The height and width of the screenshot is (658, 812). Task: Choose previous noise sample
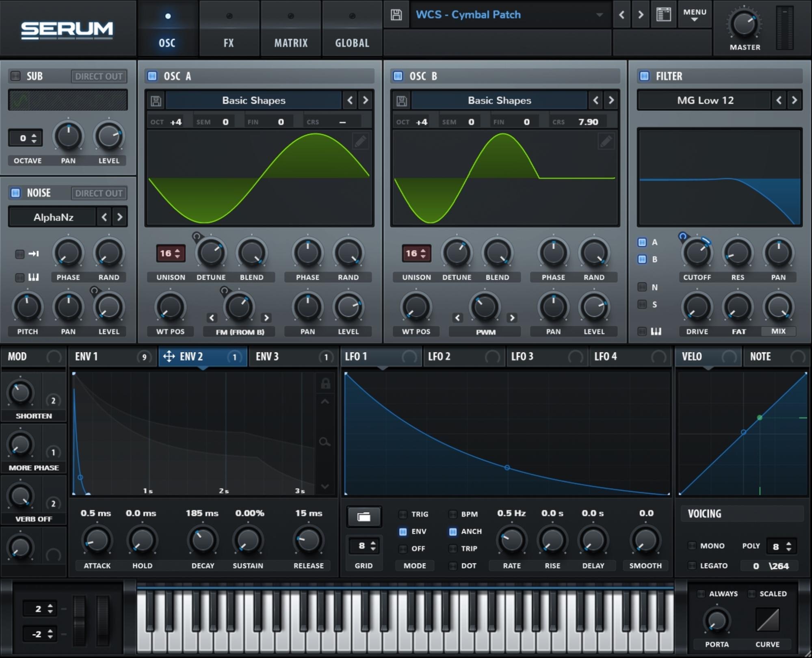104,217
